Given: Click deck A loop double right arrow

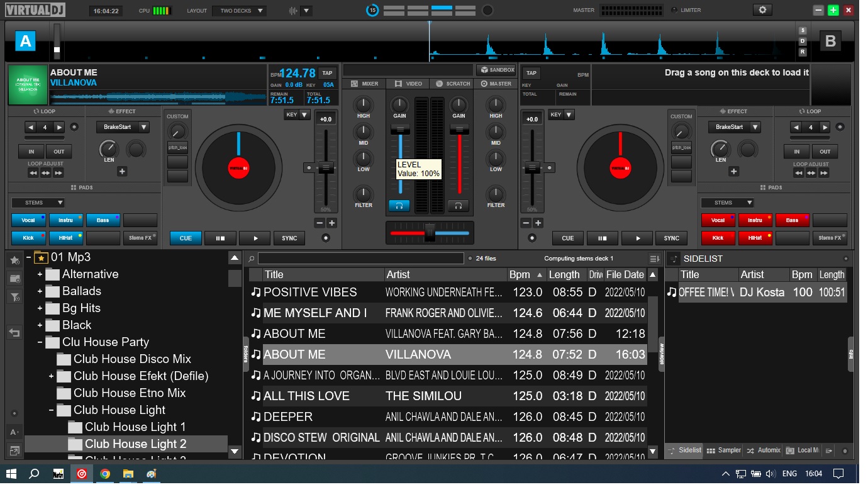Looking at the screenshot, I should [x=59, y=127].
